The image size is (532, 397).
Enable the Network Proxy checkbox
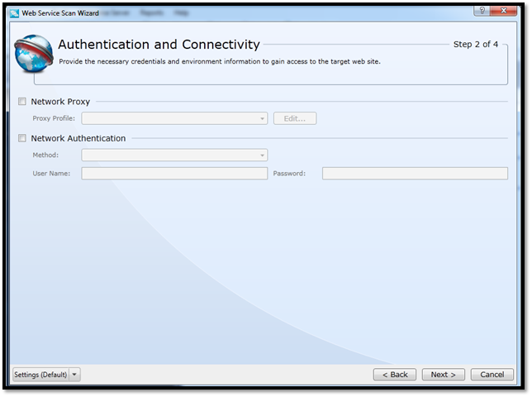click(21, 102)
